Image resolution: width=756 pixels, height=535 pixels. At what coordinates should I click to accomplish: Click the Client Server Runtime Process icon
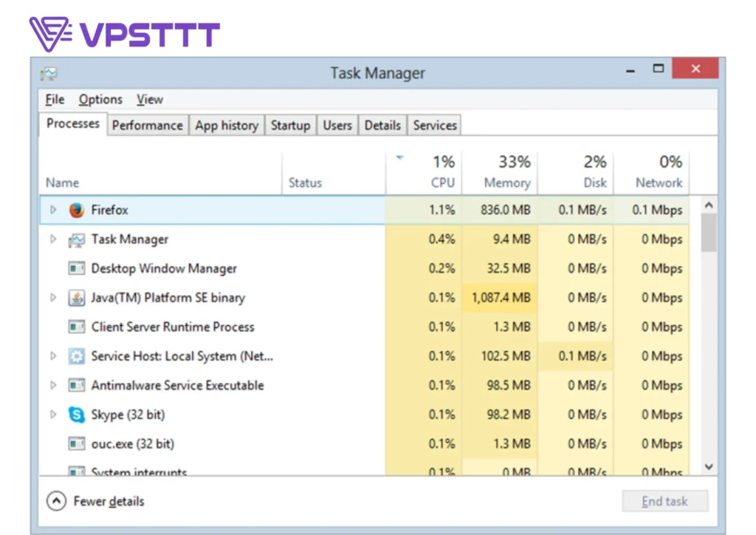(76, 327)
